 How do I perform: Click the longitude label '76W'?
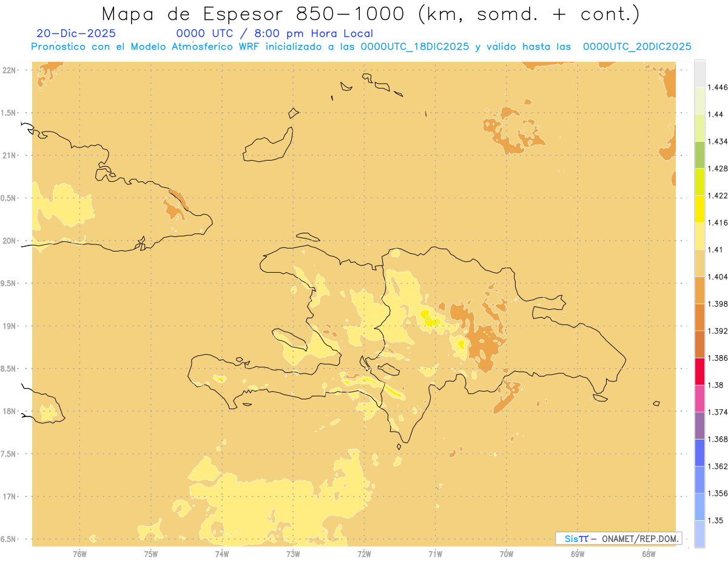[x=79, y=554]
